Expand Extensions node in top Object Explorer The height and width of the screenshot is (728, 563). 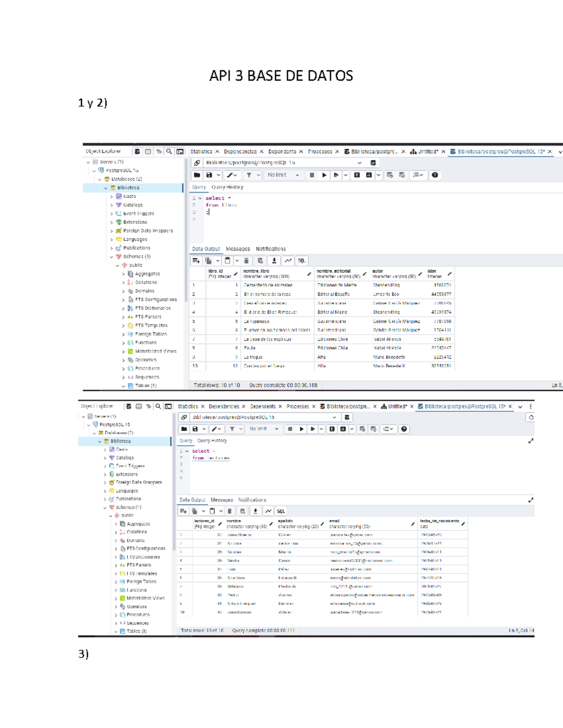[x=112, y=222]
